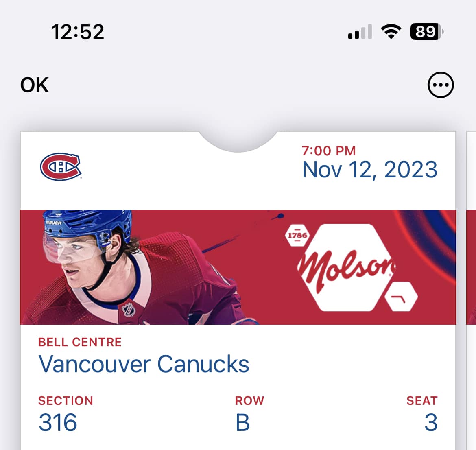
Task: Open the more options ellipsis menu
Action: coord(441,85)
